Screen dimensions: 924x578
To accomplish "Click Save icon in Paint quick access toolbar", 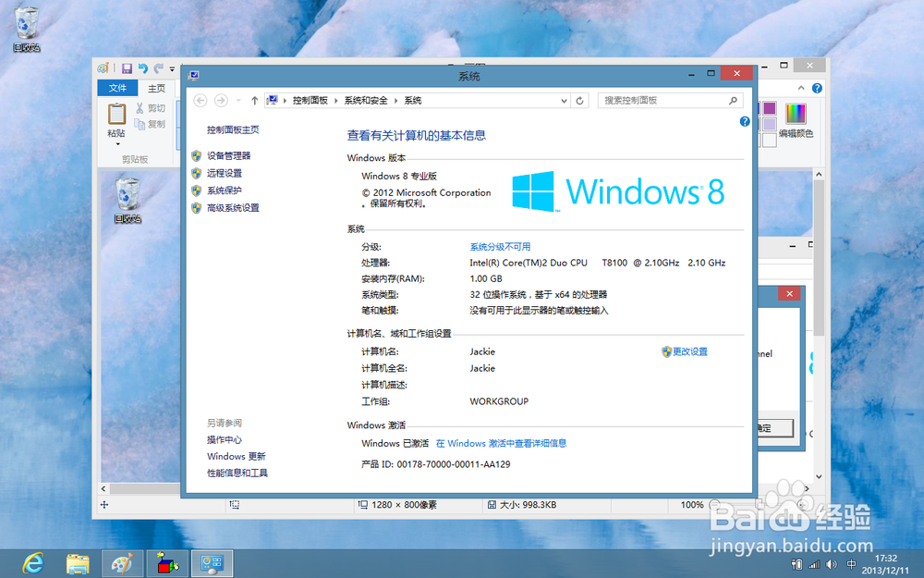I will pyautogui.click(x=127, y=68).
